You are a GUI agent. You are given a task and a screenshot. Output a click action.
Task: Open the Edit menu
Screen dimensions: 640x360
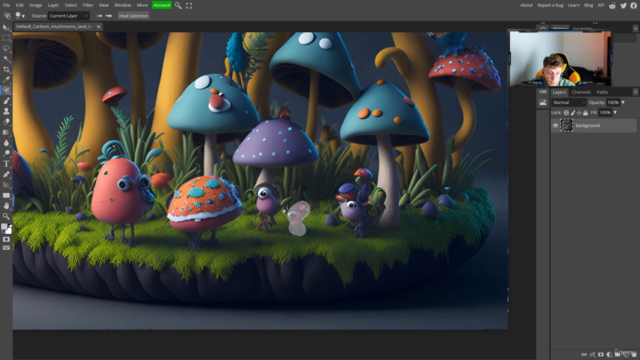point(20,5)
